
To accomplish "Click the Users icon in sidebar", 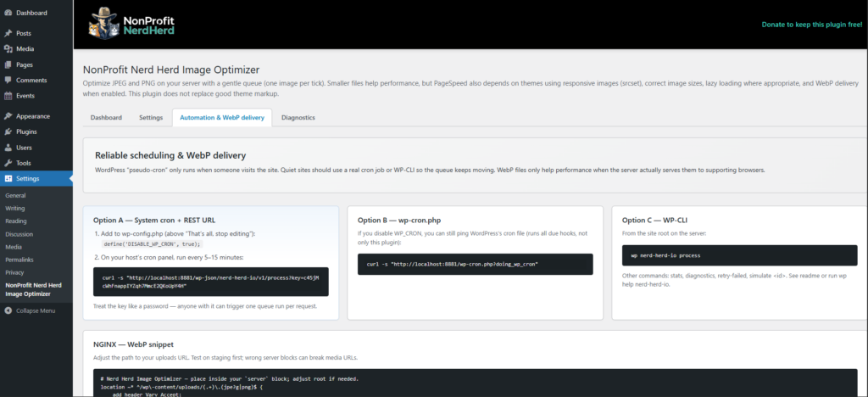I will (8, 148).
